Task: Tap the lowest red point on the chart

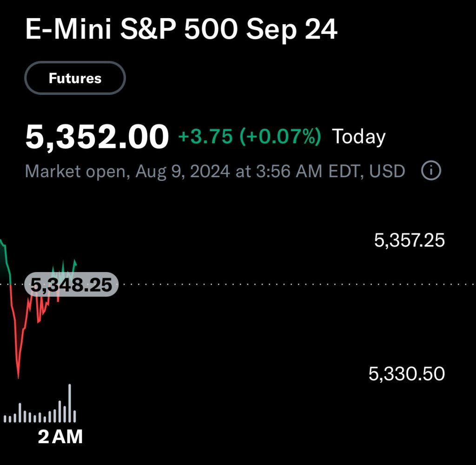Action: click(18, 377)
